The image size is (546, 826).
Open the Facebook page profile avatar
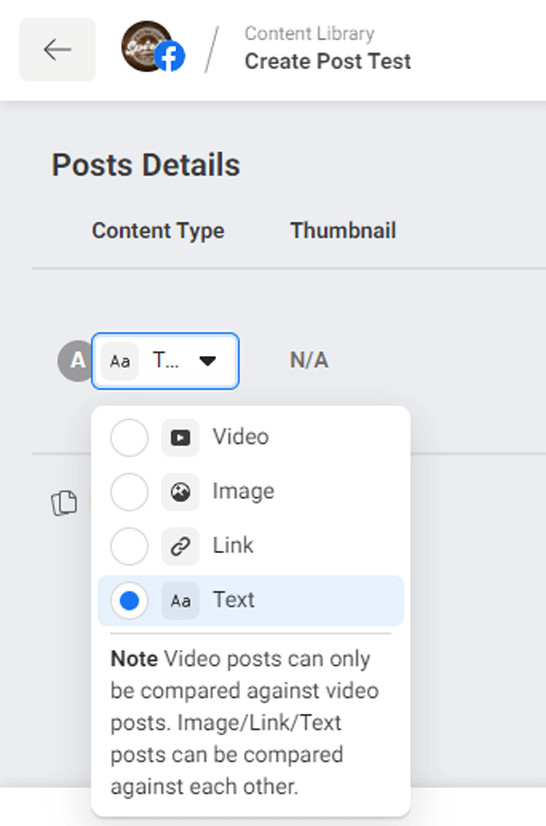(152, 47)
